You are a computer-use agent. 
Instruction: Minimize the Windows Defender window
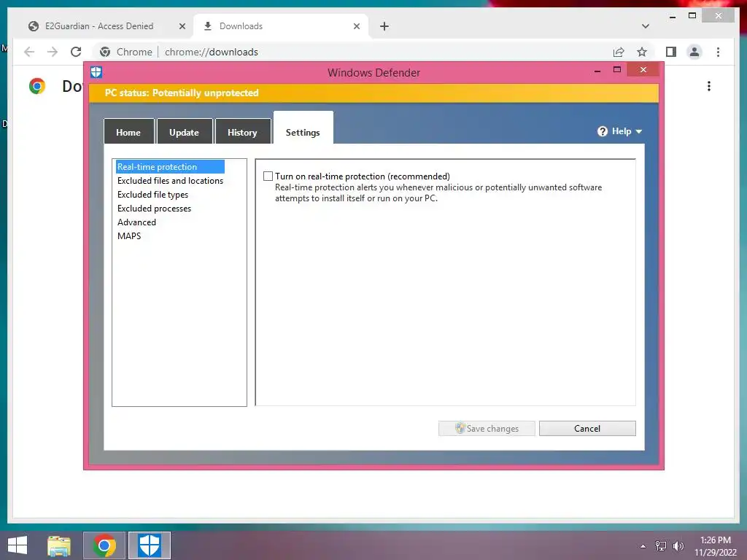(597, 71)
